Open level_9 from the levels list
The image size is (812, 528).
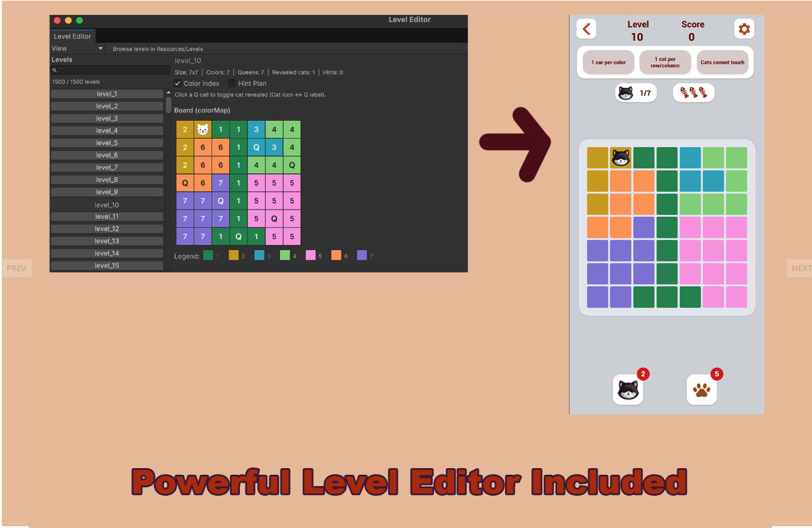tap(107, 192)
